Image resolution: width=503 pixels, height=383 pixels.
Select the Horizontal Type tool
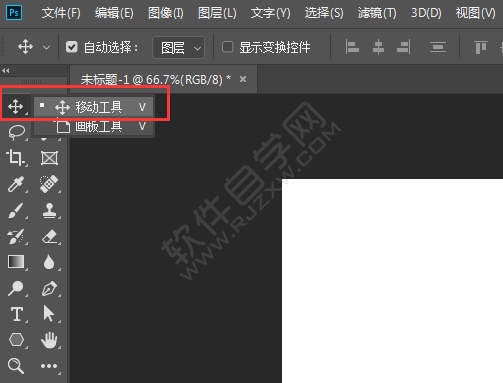coord(17,314)
